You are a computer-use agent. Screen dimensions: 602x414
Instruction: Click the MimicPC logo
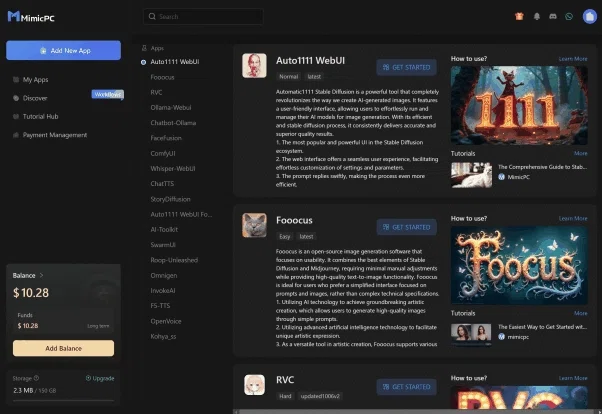pyautogui.click(x=31, y=17)
